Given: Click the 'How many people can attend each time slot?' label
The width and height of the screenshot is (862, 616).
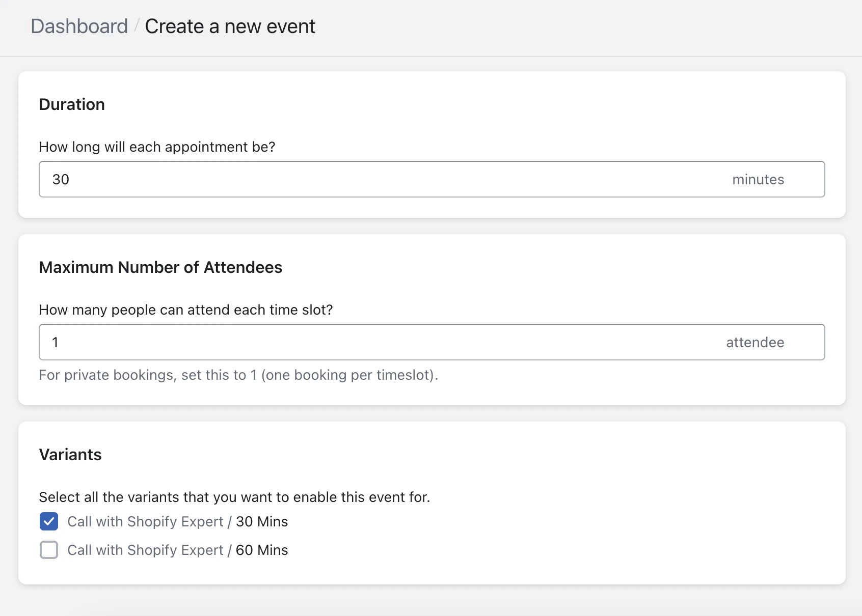Looking at the screenshot, I should (186, 310).
